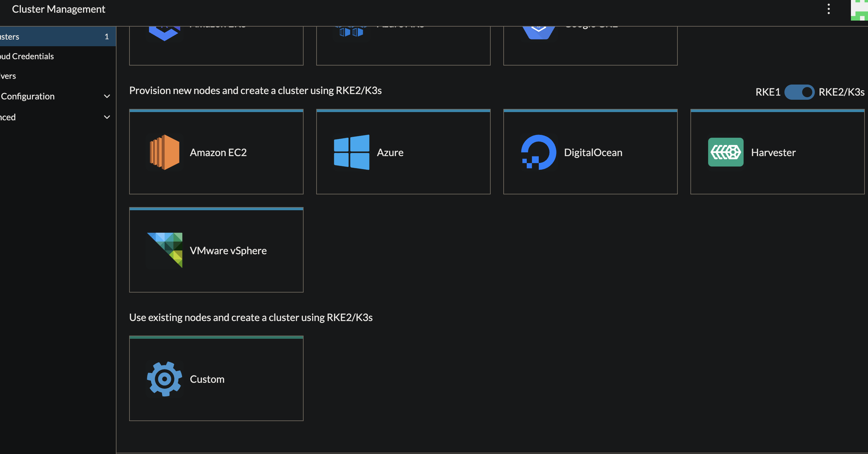Open Cloud Credentials in the sidebar
Image resolution: width=868 pixels, height=454 pixels.
tap(58, 56)
